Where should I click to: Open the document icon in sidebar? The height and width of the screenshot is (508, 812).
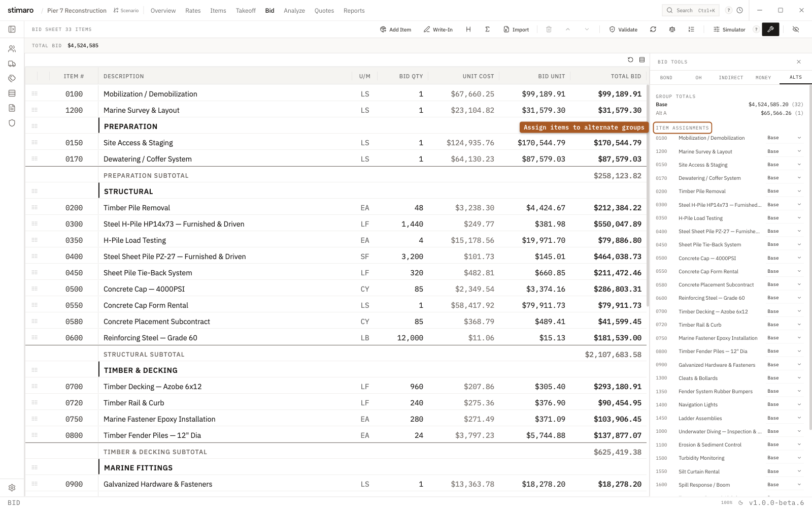12,108
